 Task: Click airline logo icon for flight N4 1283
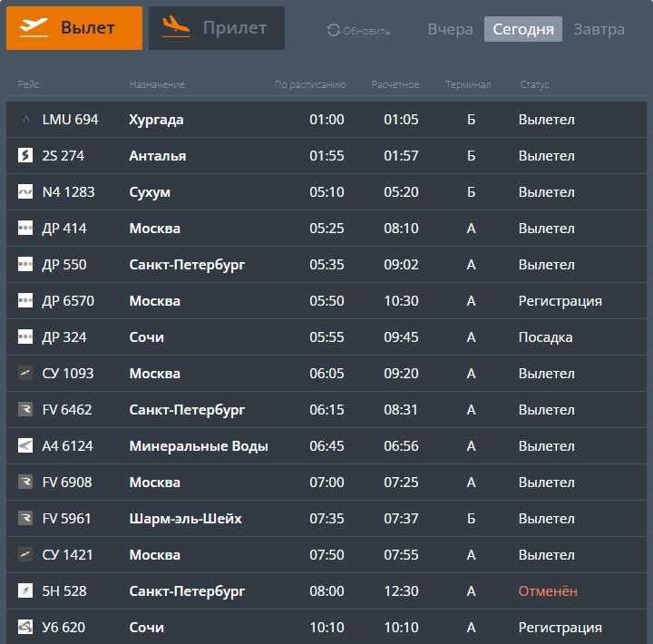[25, 192]
